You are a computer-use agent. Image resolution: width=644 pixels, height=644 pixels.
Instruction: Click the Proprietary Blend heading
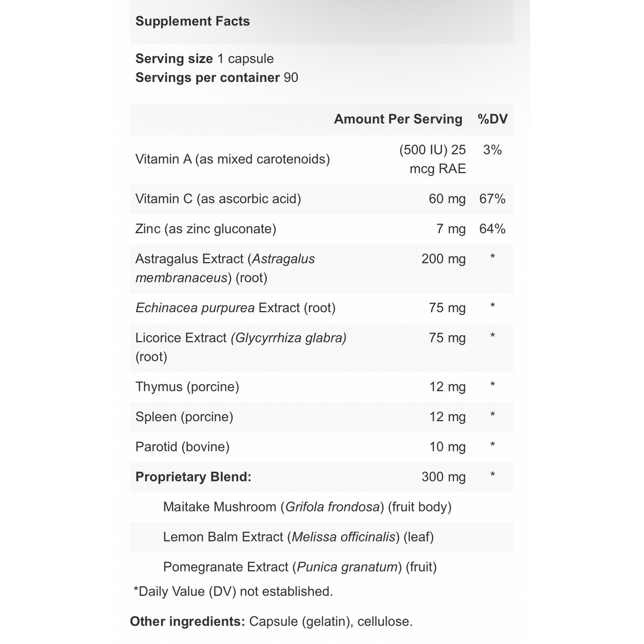click(193, 477)
